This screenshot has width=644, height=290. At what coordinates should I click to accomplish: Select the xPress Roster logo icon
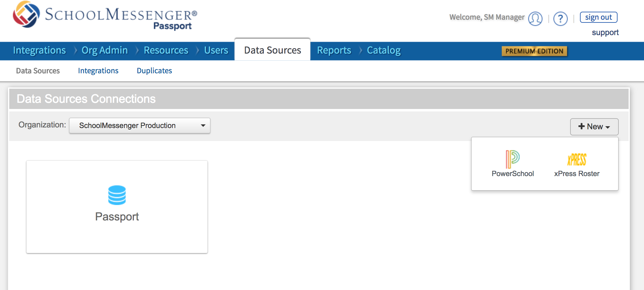pyautogui.click(x=577, y=159)
